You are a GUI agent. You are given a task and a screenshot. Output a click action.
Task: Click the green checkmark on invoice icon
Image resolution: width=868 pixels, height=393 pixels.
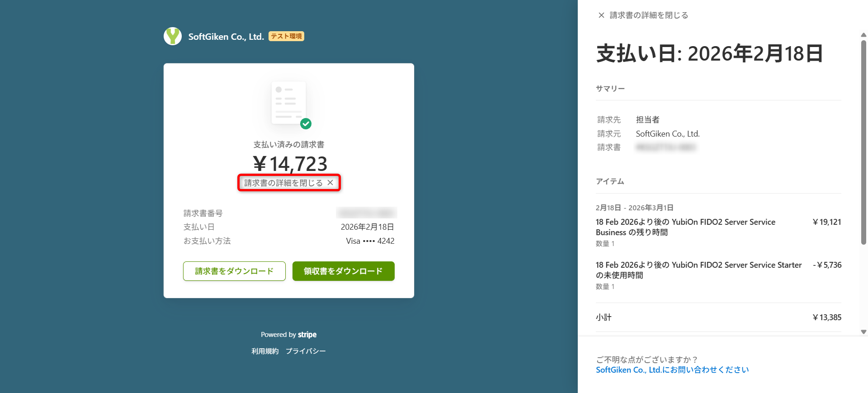(306, 123)
